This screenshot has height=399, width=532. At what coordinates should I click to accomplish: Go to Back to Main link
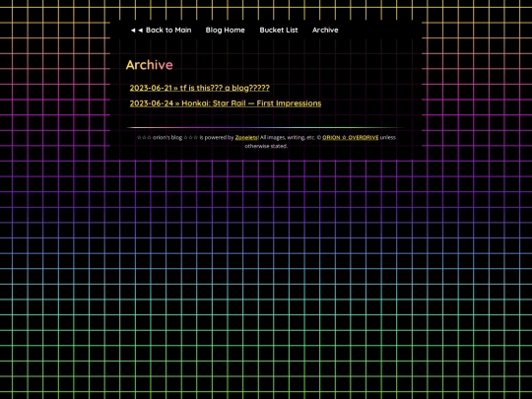(x=161, y=30)
